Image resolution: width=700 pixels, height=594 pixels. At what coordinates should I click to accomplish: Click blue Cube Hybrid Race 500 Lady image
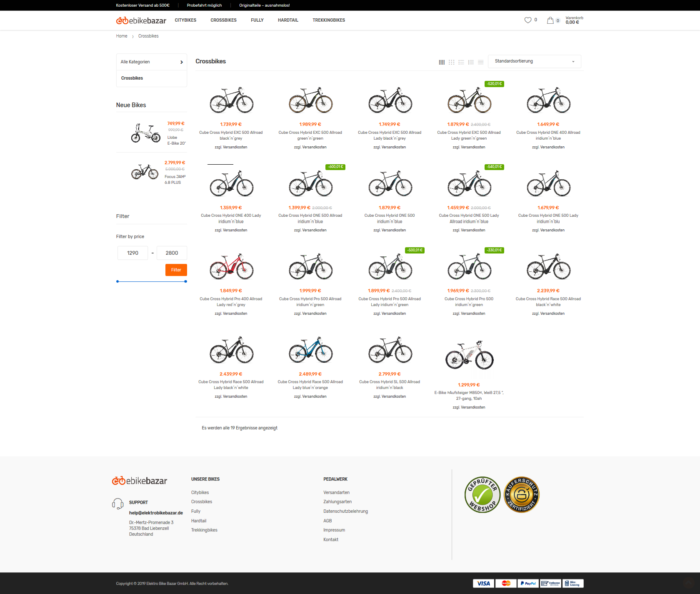pos(310,349)
